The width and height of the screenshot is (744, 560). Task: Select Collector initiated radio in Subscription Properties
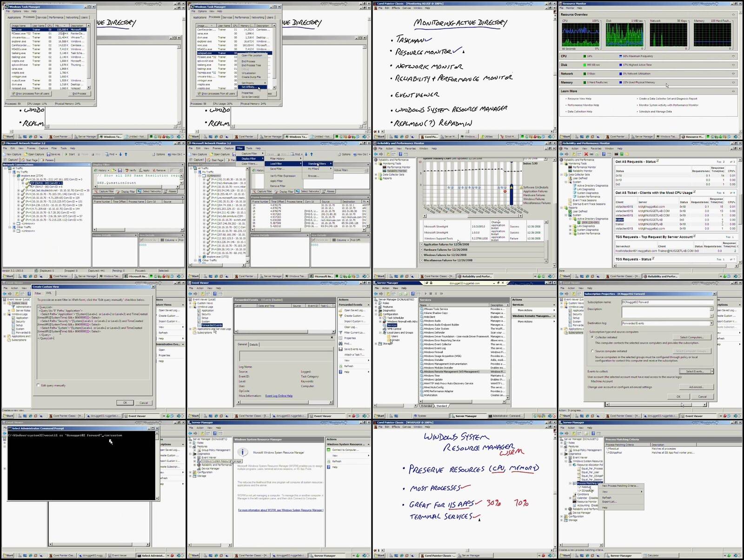pos(592,337)
